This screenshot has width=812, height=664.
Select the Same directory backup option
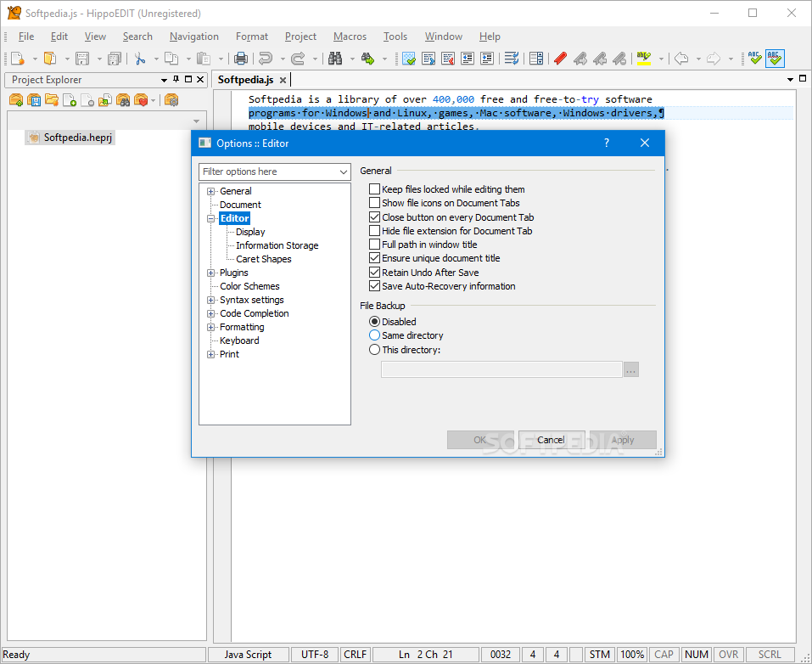[374, 335]
